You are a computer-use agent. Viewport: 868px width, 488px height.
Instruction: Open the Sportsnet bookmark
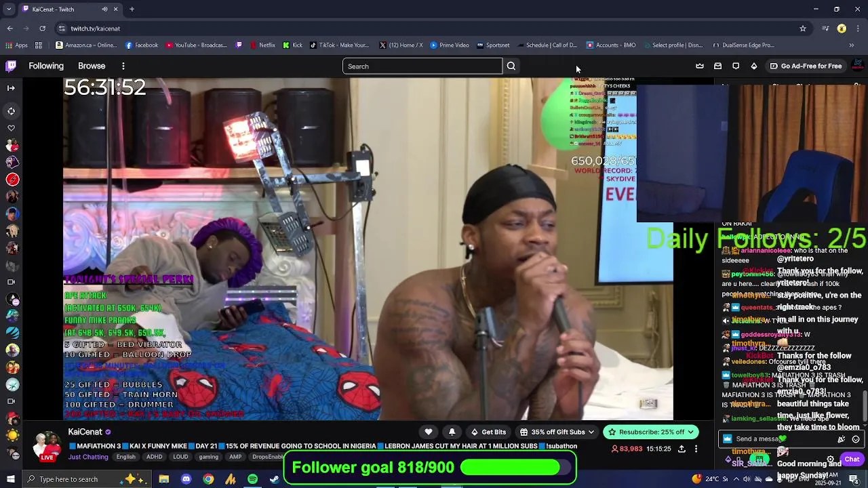[493, 45]
